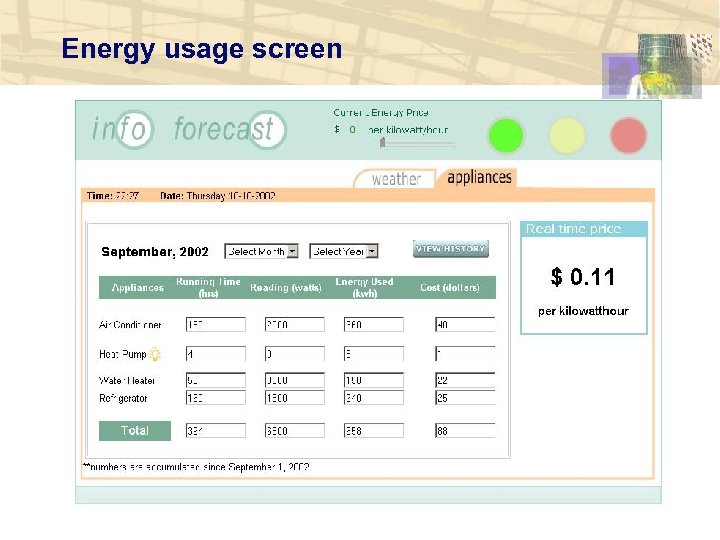Click Heat Pump running time field
Viewport: 720px width, 540px height.
[216, 354]
